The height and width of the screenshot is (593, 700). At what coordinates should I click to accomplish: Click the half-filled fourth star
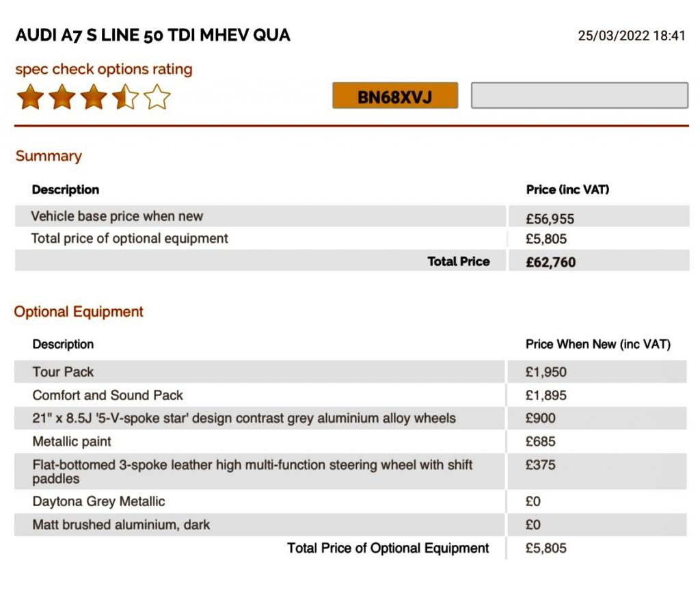click(x=125, y=97)
